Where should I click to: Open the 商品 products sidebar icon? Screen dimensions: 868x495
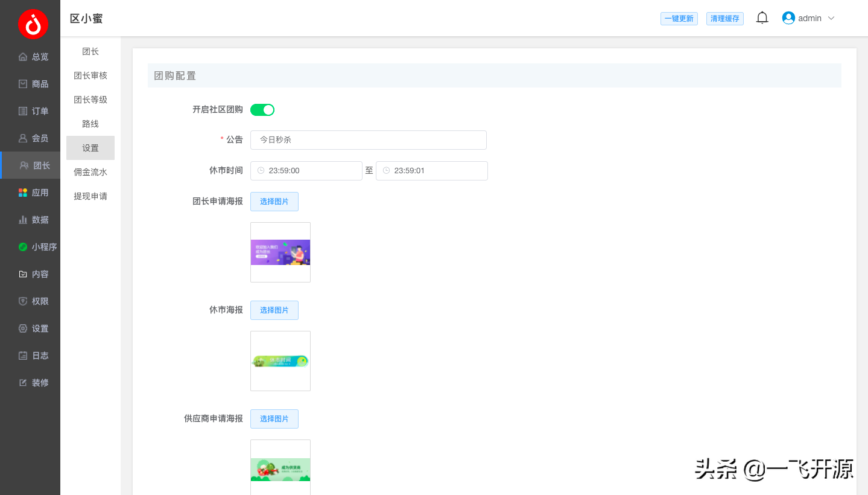coord(23,84)
